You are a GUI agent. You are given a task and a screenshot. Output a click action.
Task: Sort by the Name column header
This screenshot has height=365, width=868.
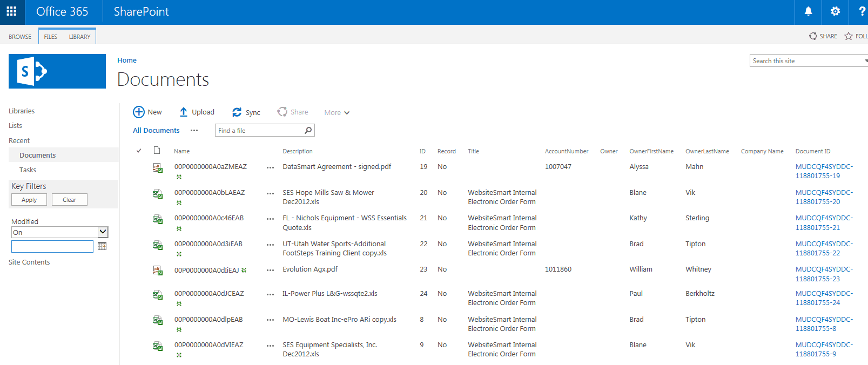pos(182,151)
